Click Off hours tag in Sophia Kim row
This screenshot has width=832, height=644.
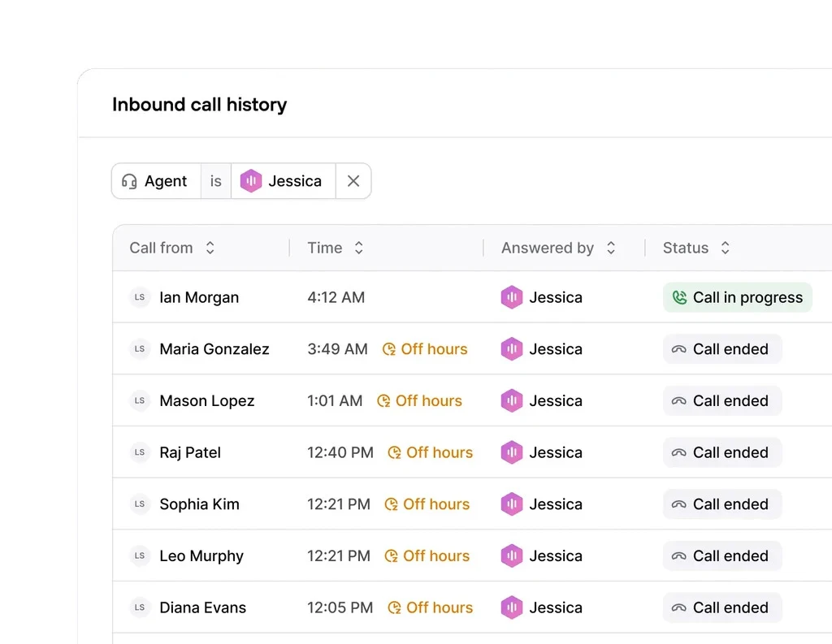coord(427,504)
